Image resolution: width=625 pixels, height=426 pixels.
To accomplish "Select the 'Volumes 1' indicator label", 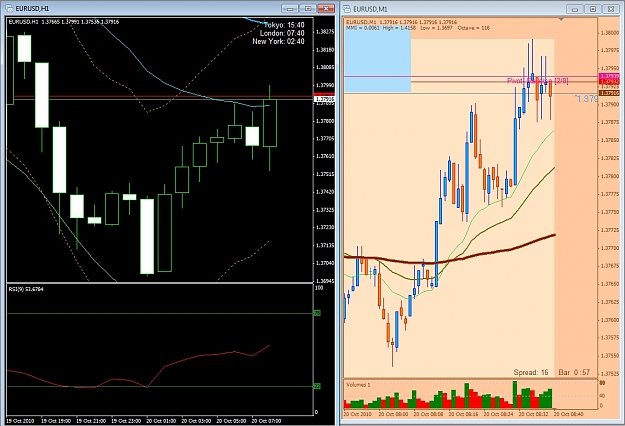I will (358, 385).
